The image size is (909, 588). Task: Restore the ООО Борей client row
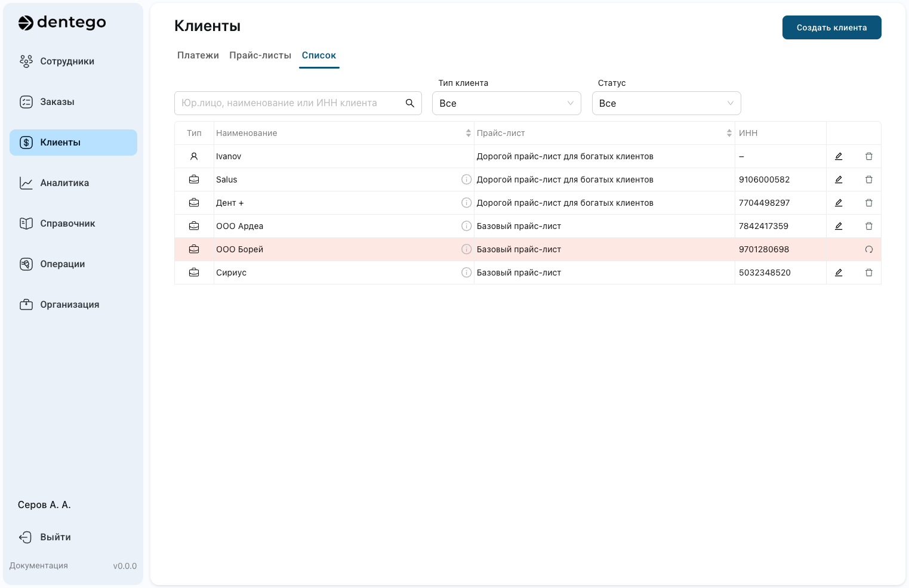coord(869,249)
